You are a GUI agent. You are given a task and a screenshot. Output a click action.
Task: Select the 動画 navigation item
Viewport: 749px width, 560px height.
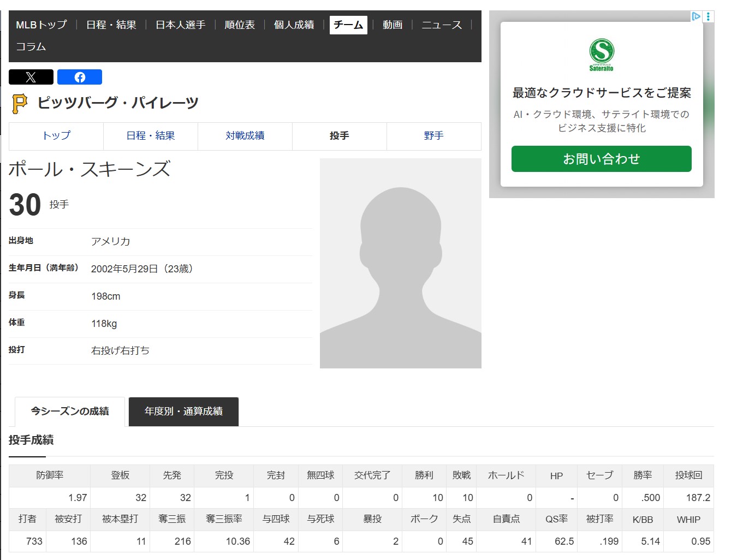tap(393, 25)
